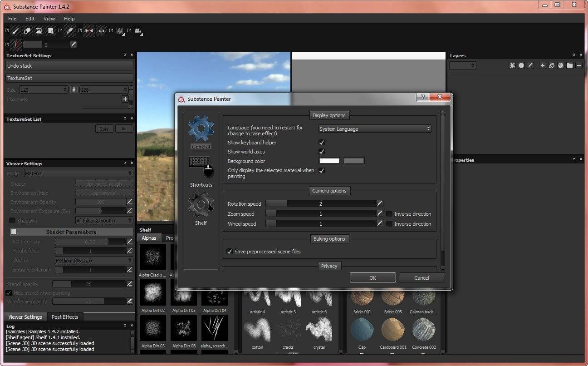
Task: Select the Paint brush tool
Action: 15,31
